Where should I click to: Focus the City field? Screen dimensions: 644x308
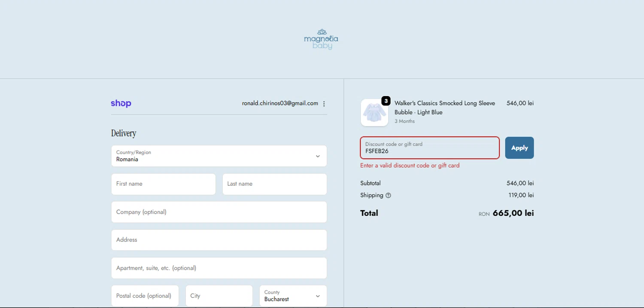[x=219, y=296]
